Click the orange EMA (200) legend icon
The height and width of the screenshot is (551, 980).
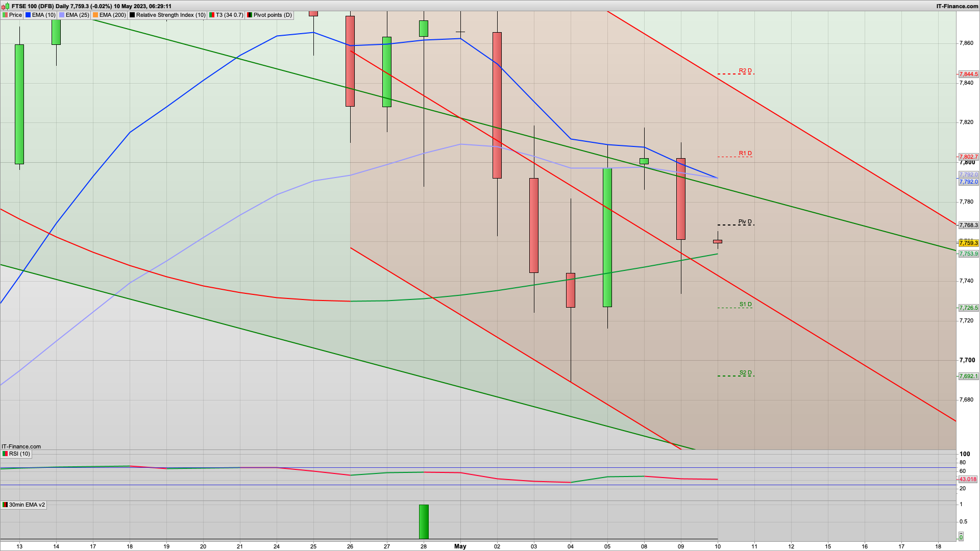coord(95,15)
